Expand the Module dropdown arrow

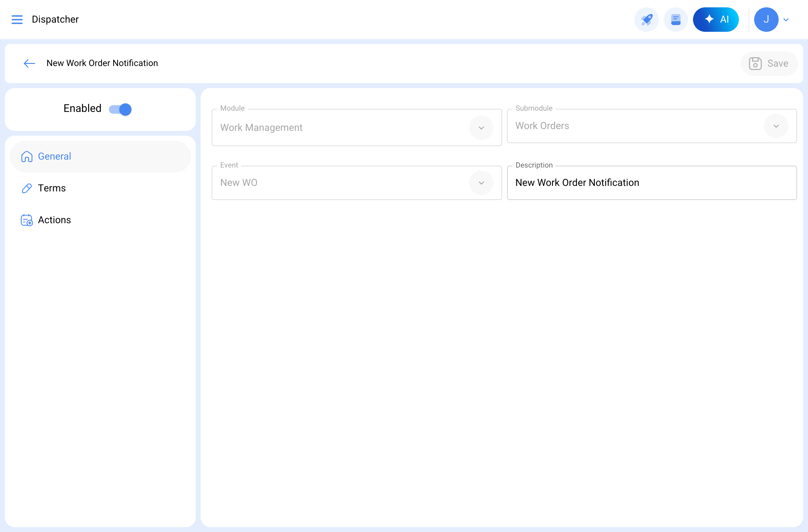(x=481, y=128)
